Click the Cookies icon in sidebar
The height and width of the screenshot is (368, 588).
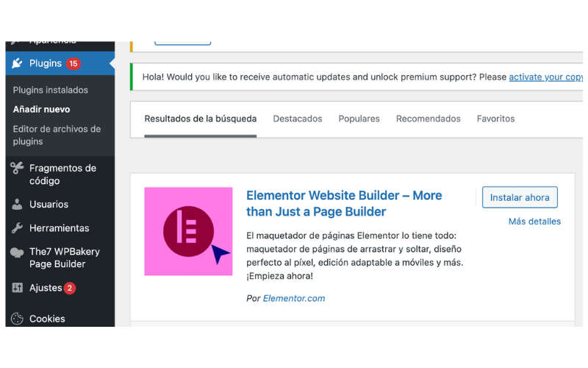coord(17,319)
